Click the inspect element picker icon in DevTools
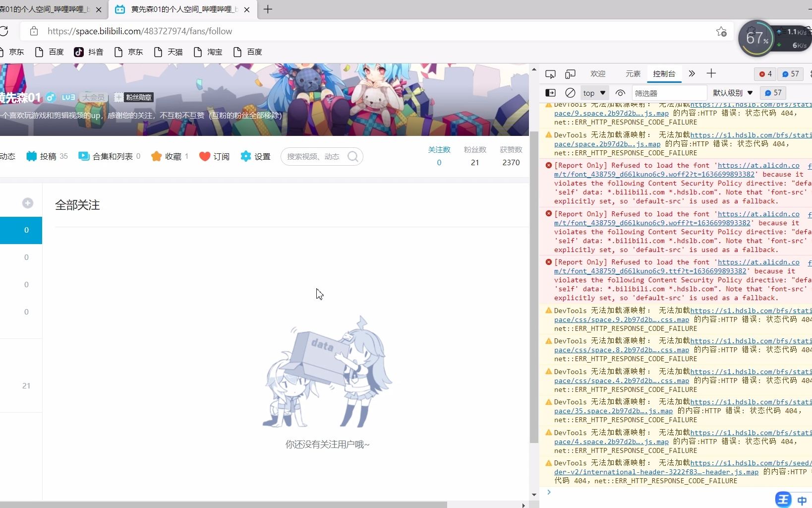Image resolution: width=812 pixels, height=508 pixels. pyautogui.click(x=550, y=74)
